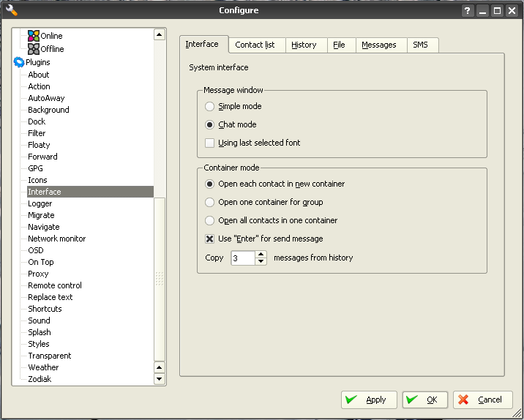524x420 pixels.
Task: Select Online entry in the tree
Action: (x=51, y=36)
